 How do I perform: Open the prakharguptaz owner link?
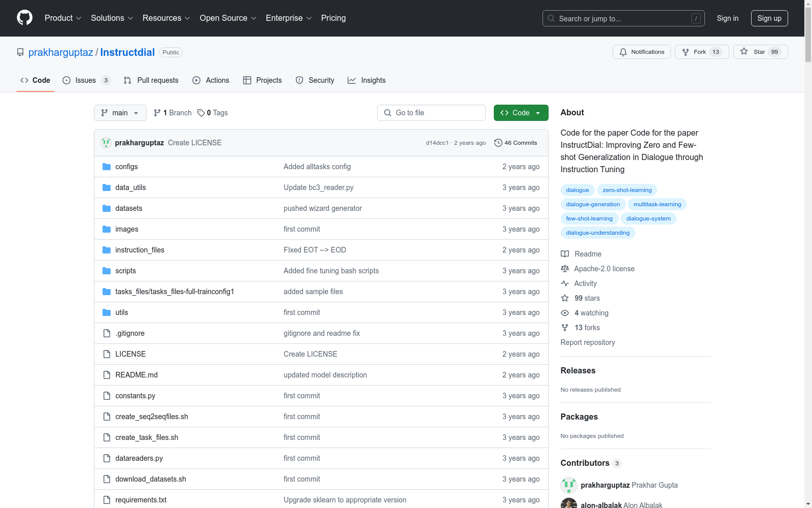[61, 52]
